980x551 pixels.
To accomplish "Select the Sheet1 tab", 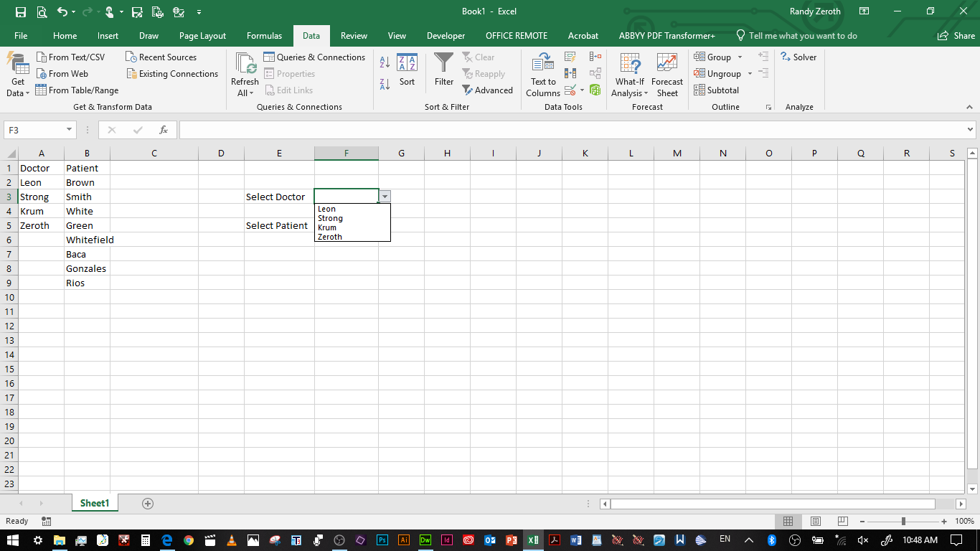I will (95, 503).
